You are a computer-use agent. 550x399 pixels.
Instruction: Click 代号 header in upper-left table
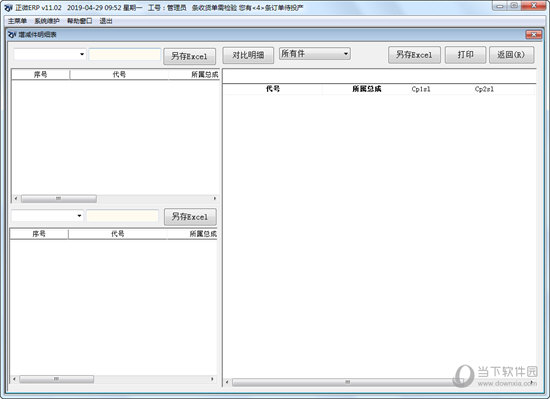(x=119, y=74)
